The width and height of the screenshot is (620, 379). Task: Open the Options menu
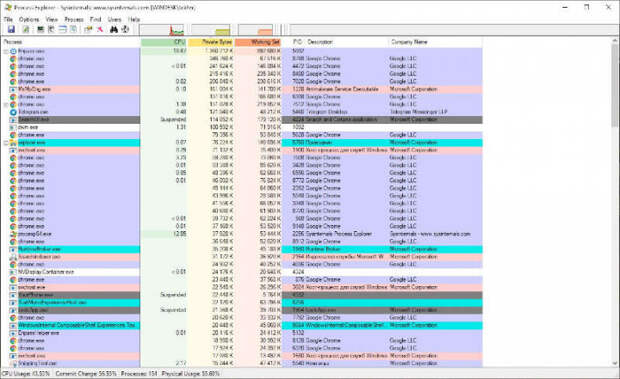[x=29, y=19]
